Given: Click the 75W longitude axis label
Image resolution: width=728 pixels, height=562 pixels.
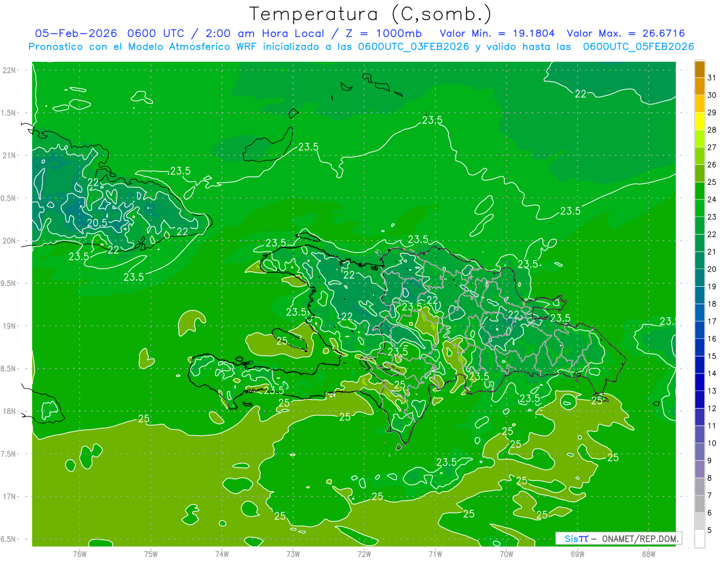Looking at the screenshot, I should coord(150,554).
